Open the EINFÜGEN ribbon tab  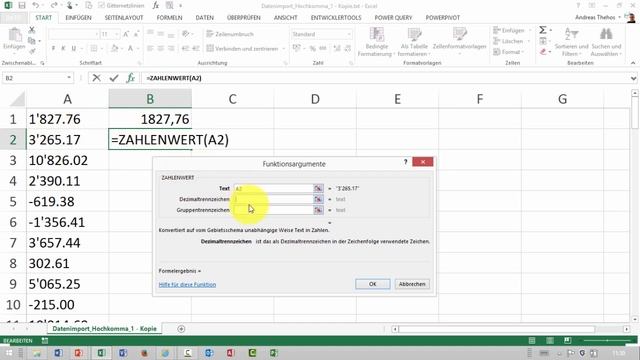78,18
